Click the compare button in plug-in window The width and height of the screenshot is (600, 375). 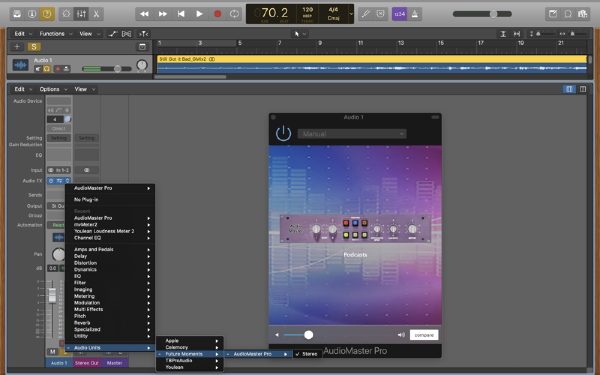click(424, 335)
